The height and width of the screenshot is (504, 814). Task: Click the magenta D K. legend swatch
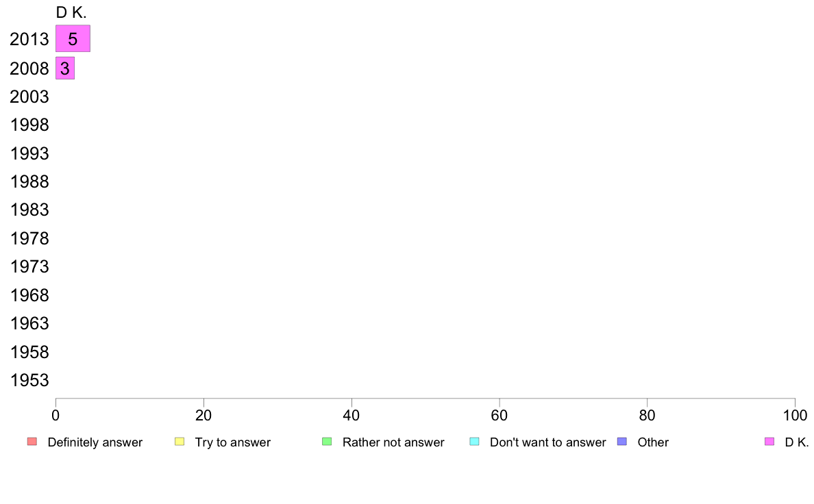coord(769,442)
